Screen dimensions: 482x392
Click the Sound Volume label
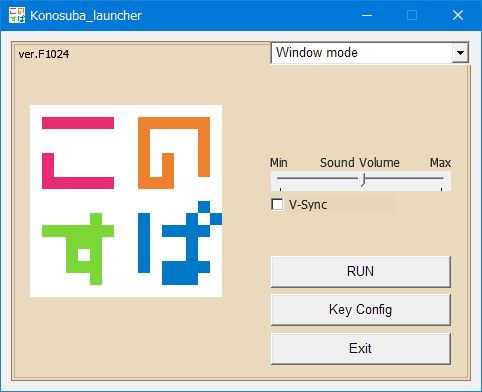360,163
